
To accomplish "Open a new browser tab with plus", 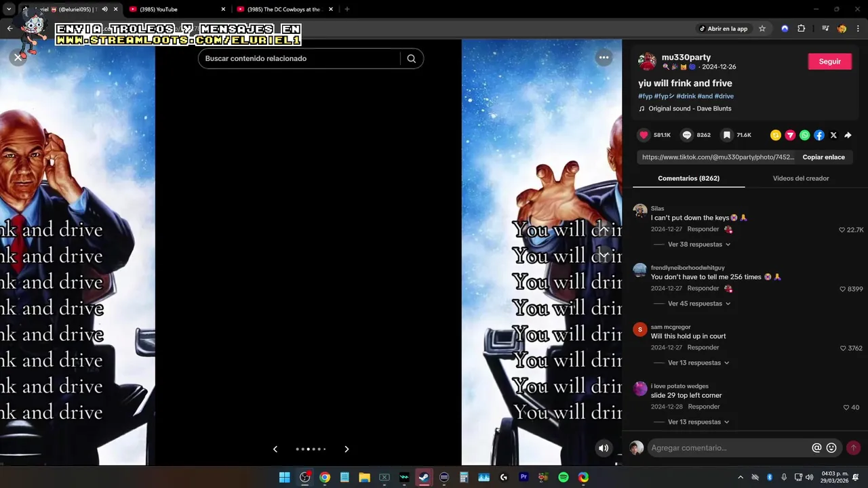I will pos(347,9).
